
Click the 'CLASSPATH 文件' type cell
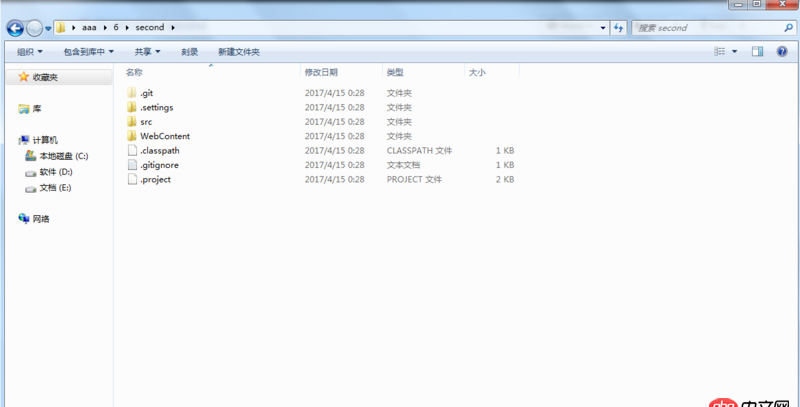tap(419, 151)
